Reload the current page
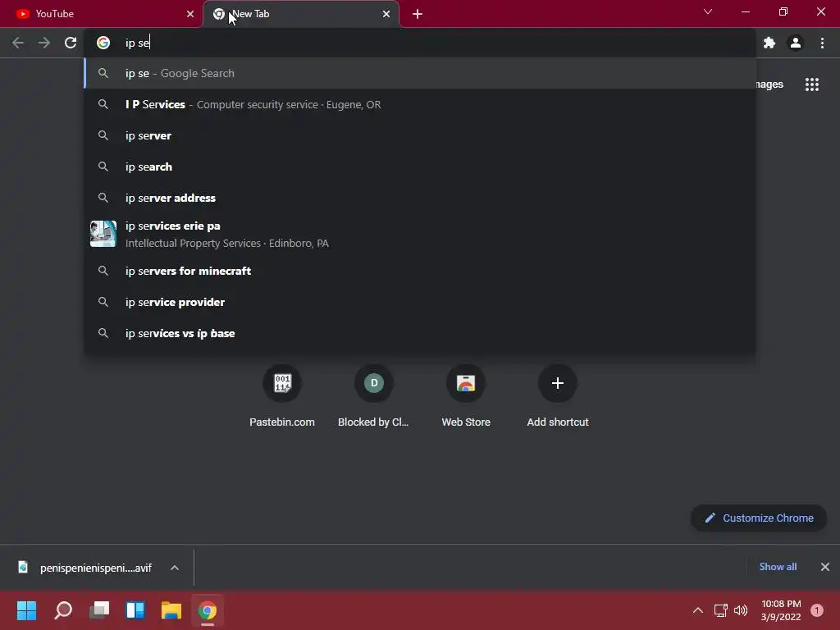 (x=71, y=43)
